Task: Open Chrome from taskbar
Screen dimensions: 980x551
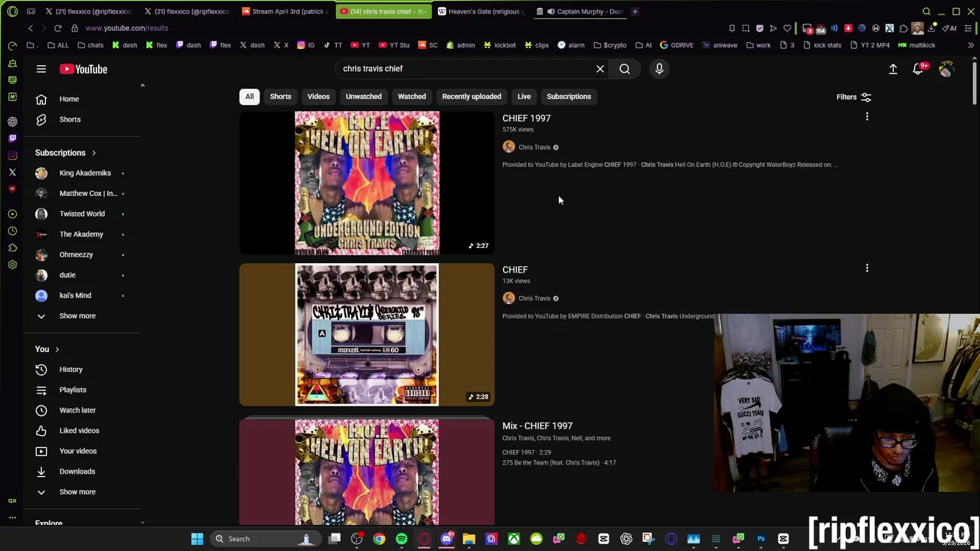Action: [379, 539]
